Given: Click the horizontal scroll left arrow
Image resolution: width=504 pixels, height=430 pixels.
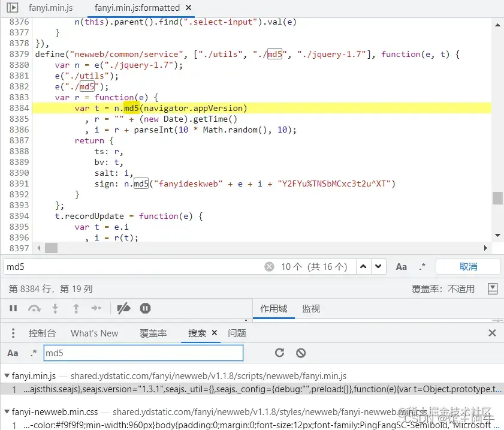Looking at the screenshot, I should click(x=38, y=248).
